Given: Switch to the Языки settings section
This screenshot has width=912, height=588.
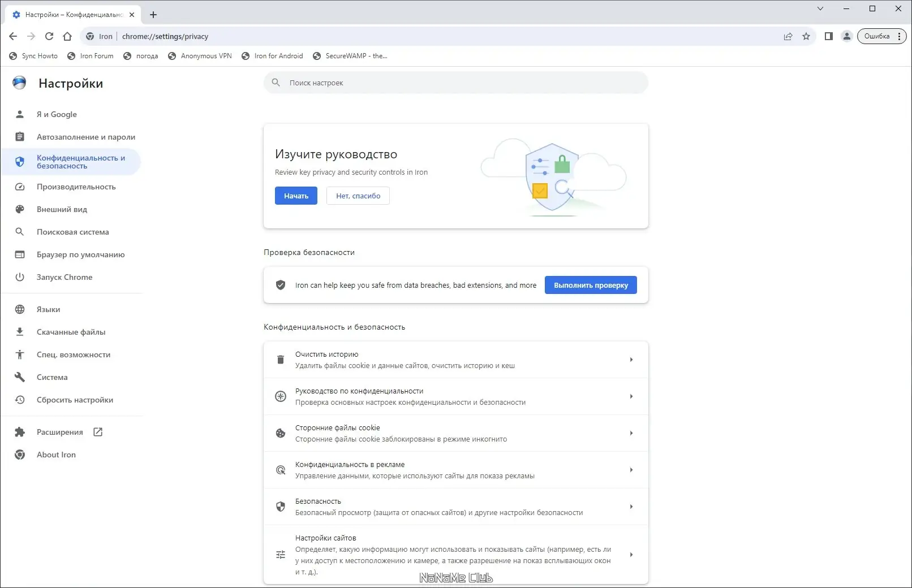Looking at the screenshot, I should [48, 309].
